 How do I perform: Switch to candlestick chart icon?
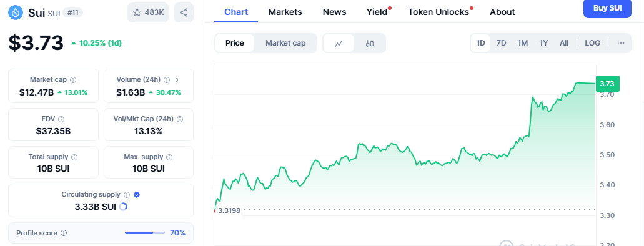370,43
